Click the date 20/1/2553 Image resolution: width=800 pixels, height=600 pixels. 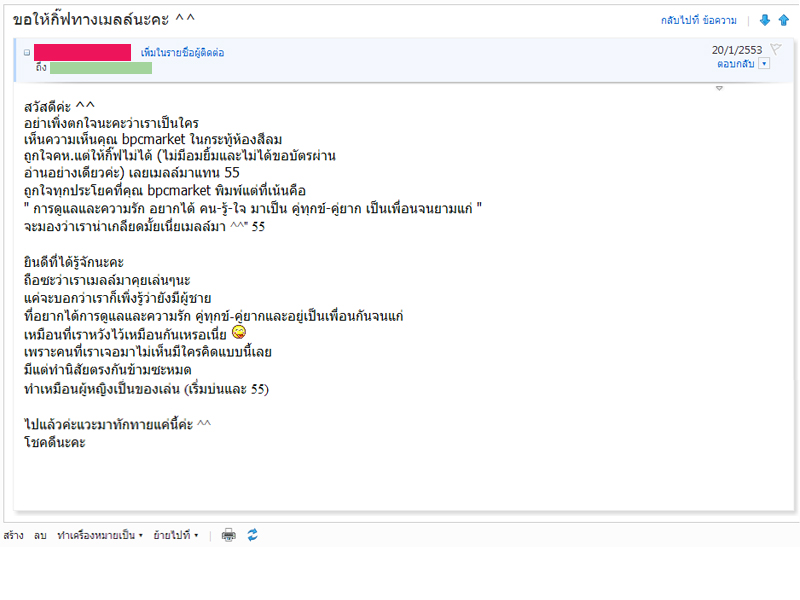coord(737,50)
